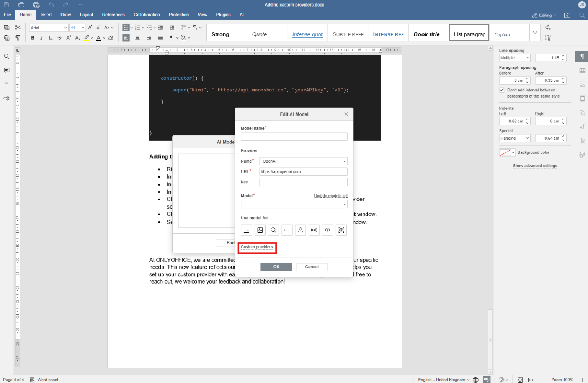Open Comments panel in left sidebar
The height and width of the screenshot is (383, 588).
coord(7,70)
